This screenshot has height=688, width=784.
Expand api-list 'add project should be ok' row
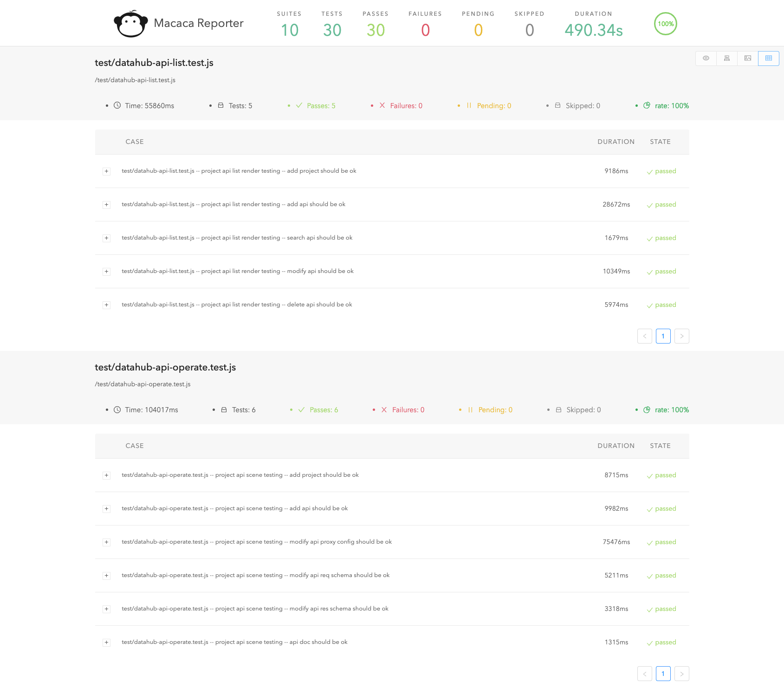click(106, 171)
